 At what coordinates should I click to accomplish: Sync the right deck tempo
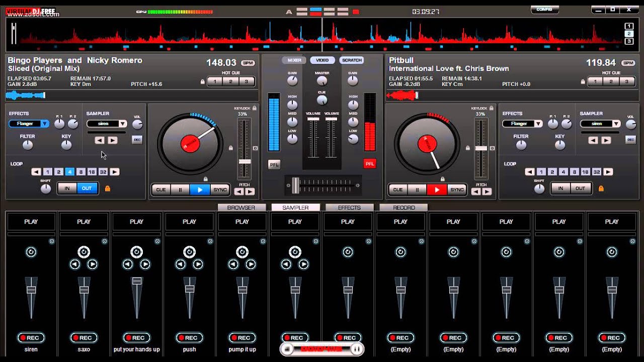(x=457, y=190)
